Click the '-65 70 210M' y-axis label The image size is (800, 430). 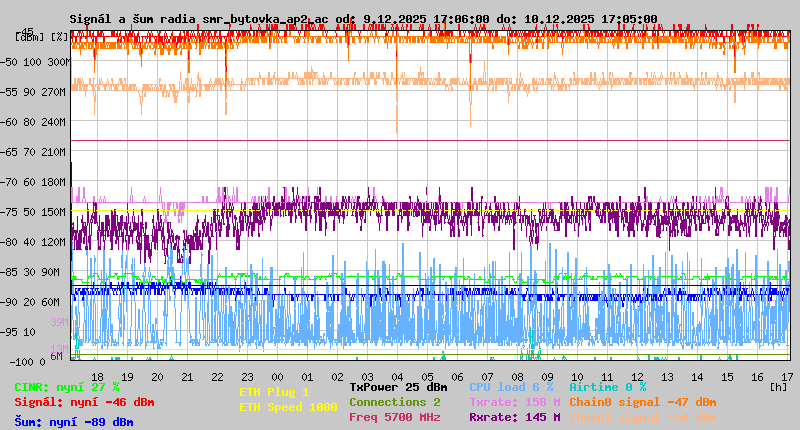point(33,153)
